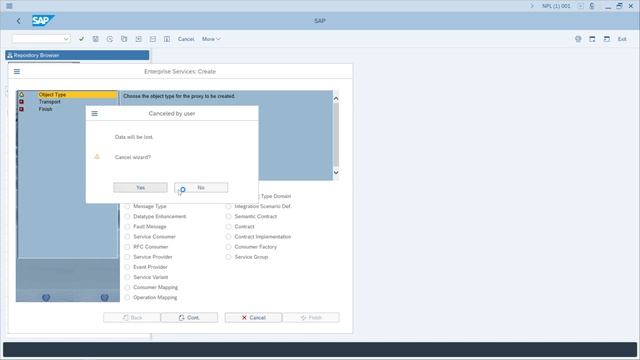Click the checkmark Enter icon in toolbar
Viewport: 640px width, 360px height.
(x=81, y=39)
